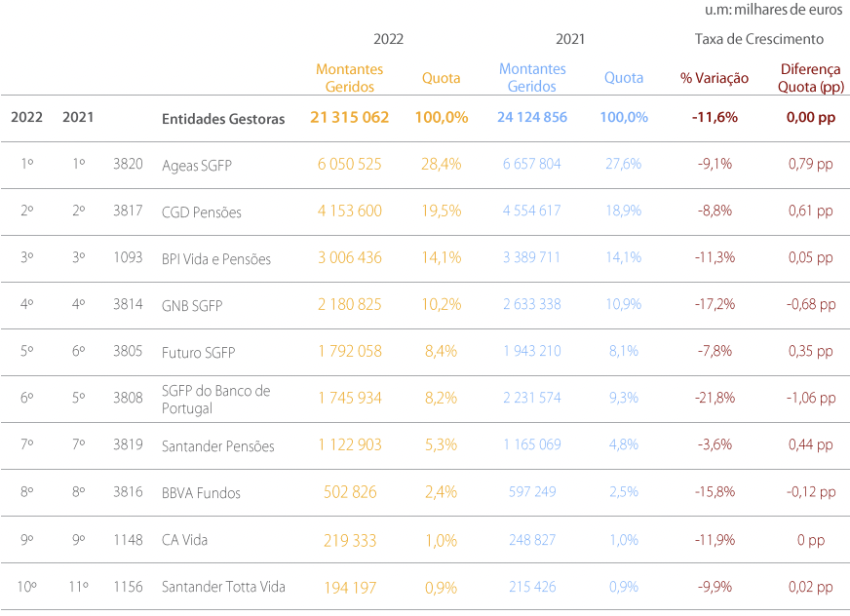The height and width of the screenshot is (616, 850).
Task: Click the amount 3 006 436
Action: [x=349, y=257]
